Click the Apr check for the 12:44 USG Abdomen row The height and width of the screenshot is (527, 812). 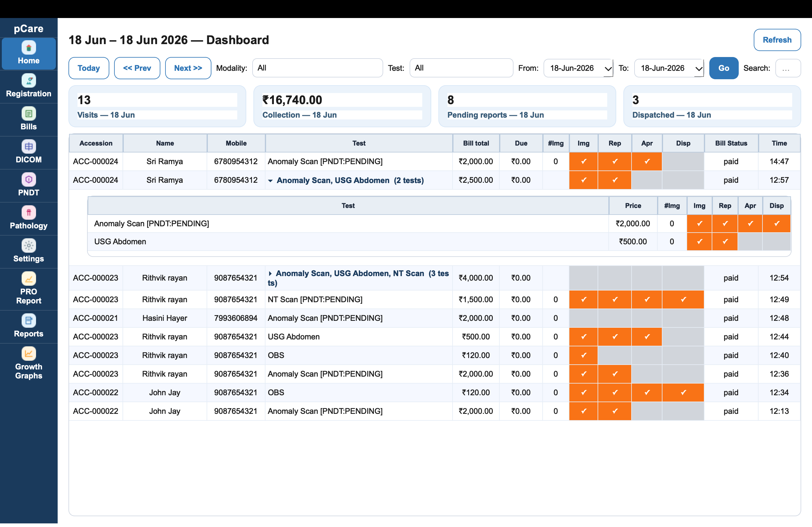coord(647,337)
